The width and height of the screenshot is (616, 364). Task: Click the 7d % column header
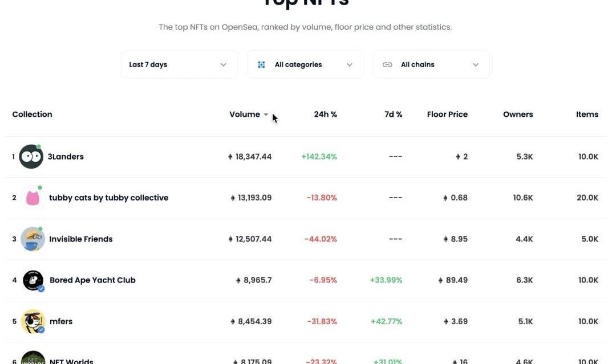tap(393, 114)
